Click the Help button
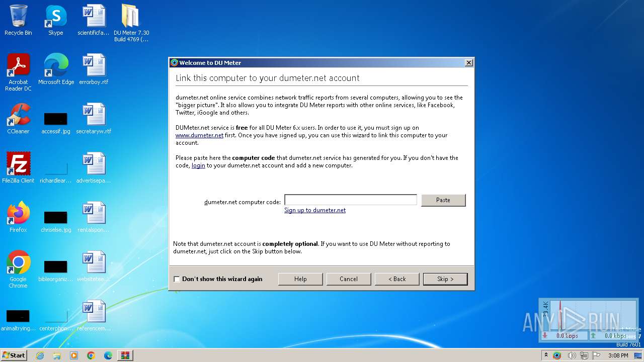644x362 pixels. pos(300,279)
